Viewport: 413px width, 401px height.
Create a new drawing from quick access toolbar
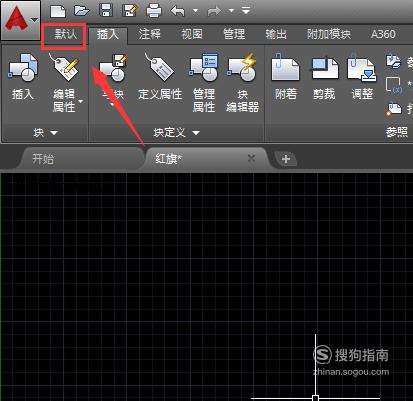[58, 11]
